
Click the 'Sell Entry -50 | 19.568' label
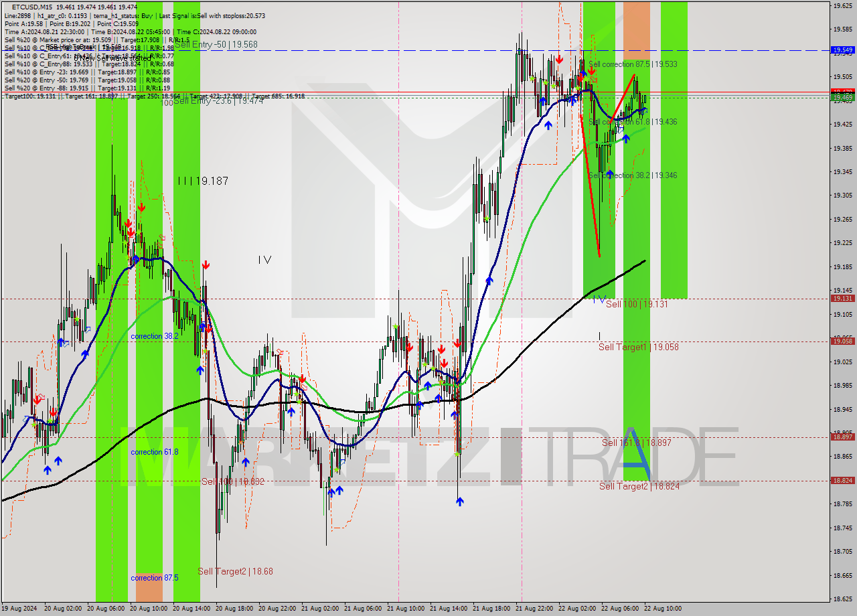(216, 44)
